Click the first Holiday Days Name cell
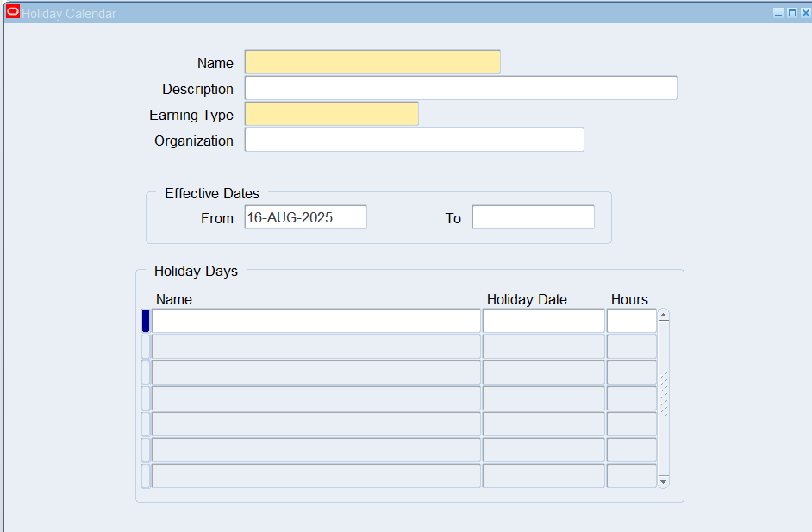This screenshot has height=532, width=812. point(315,321)
